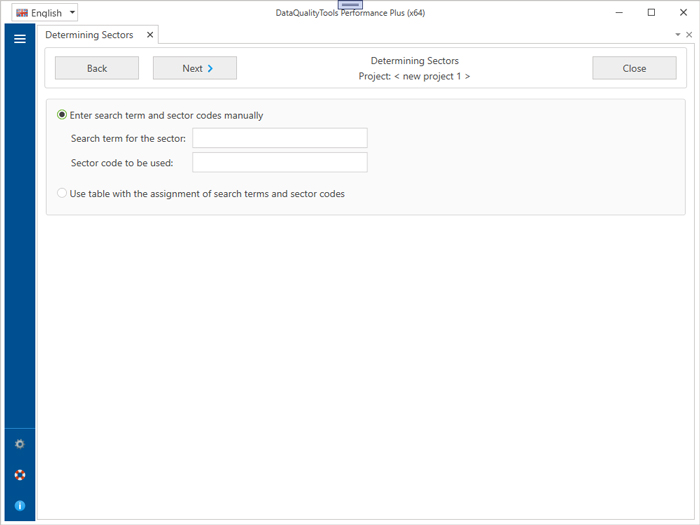Click the Close button in the wizard header
The width and height of the screenshot is (700, 525).
click(634, 68)
